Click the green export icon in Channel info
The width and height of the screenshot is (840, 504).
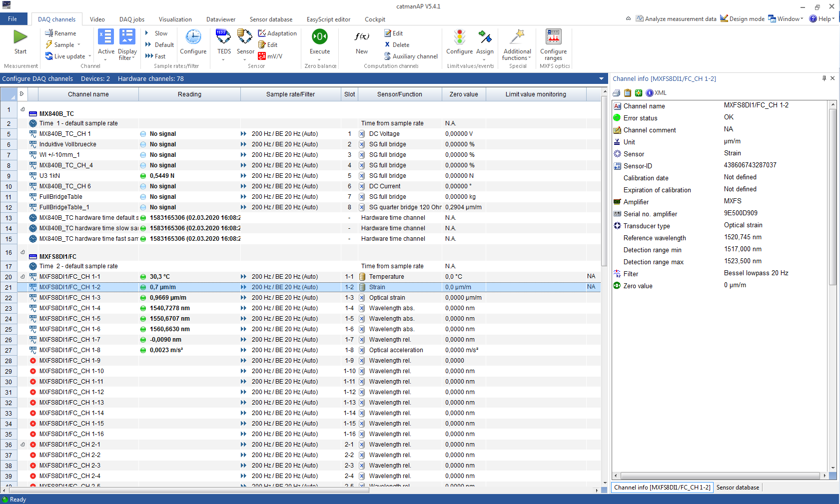pos(639,93)
